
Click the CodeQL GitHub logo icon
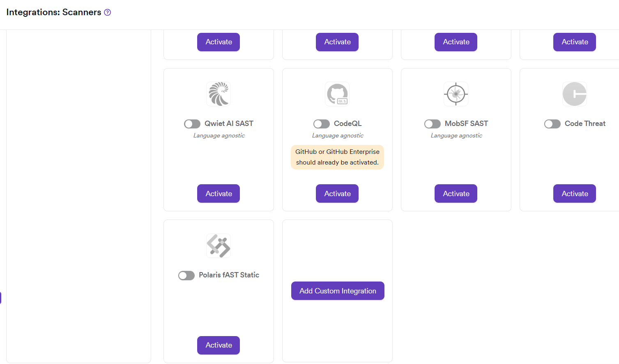[337, 94]
